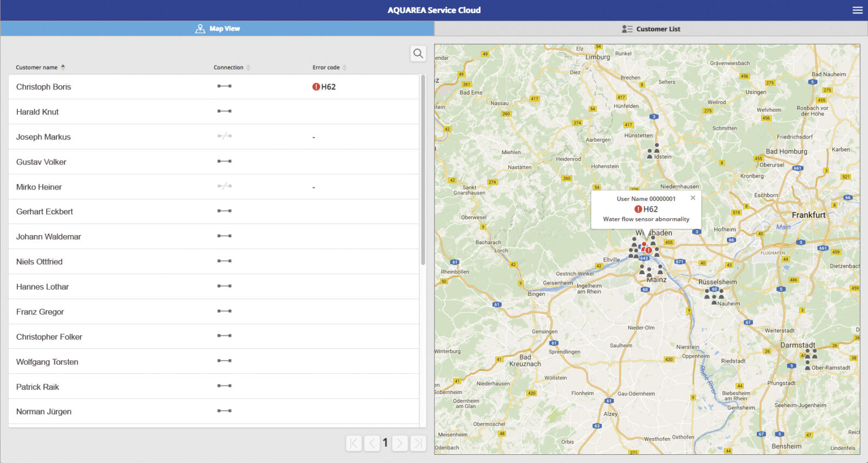The image size is (868, 463).
Task: Click connection icon for Johann Waldemar
Action: 225,236
